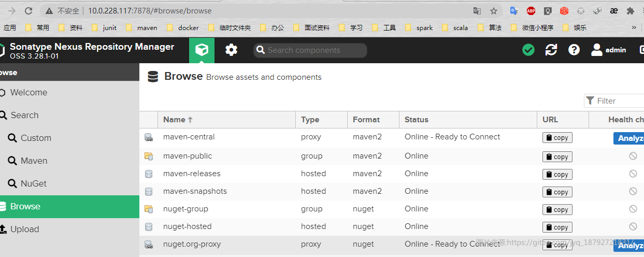Copy URL of maven-snapshots
Image resolution: width=644 pixels, height=257 pixels.
557,192
